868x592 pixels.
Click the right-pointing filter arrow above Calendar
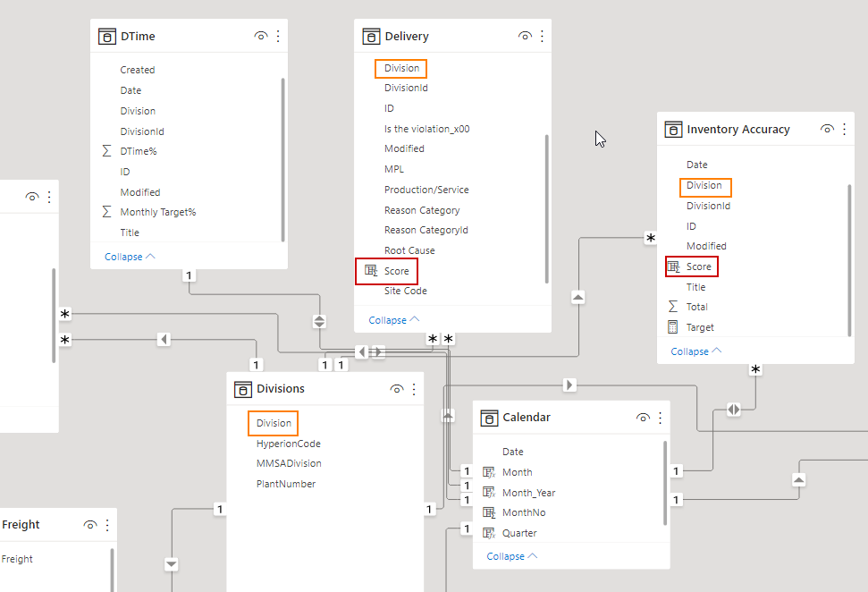tap(569, 385)
